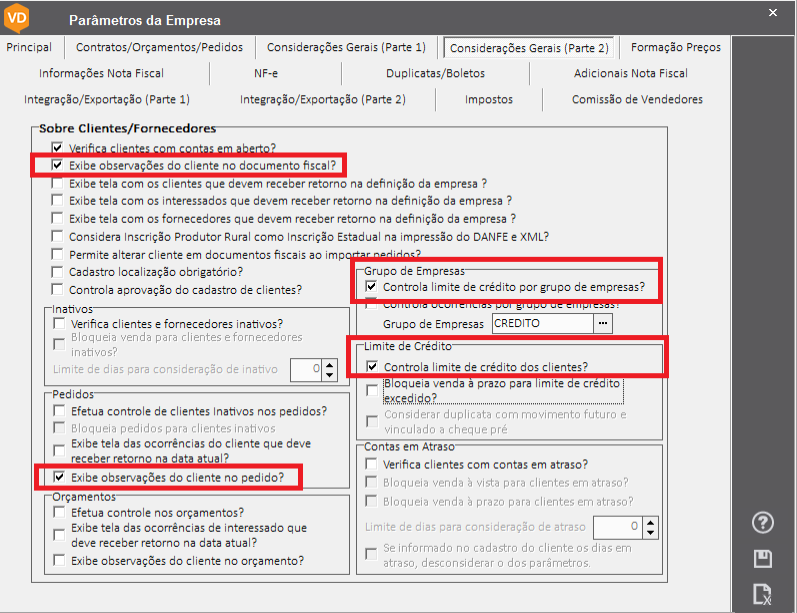Enable Exibe tela com os clientes retorno checkbox
The width and height of the screenshot is (797, 613).
(x=57, y=183)
